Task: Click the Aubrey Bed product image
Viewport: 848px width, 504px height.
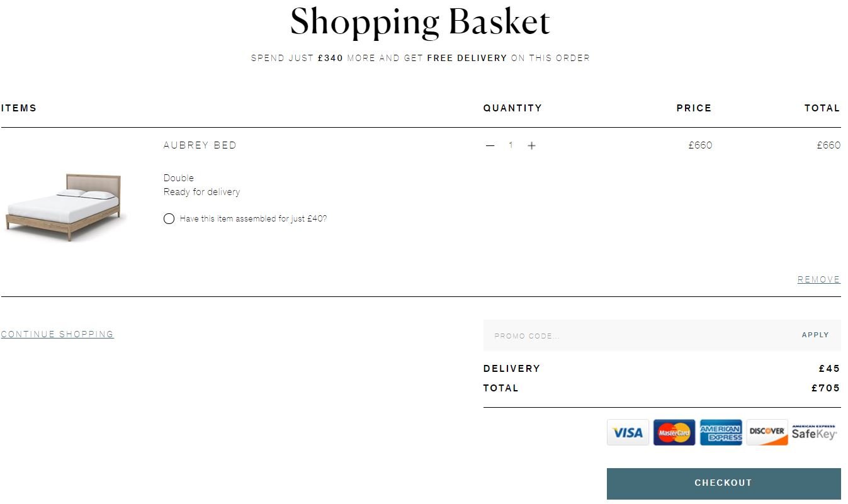Action: tap(64, 207)
